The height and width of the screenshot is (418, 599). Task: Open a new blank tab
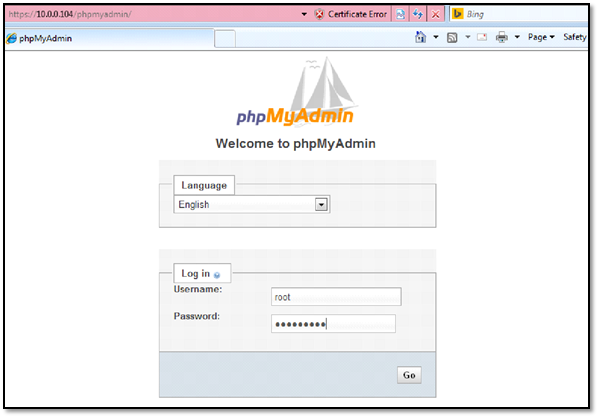(x=225, y=39)
